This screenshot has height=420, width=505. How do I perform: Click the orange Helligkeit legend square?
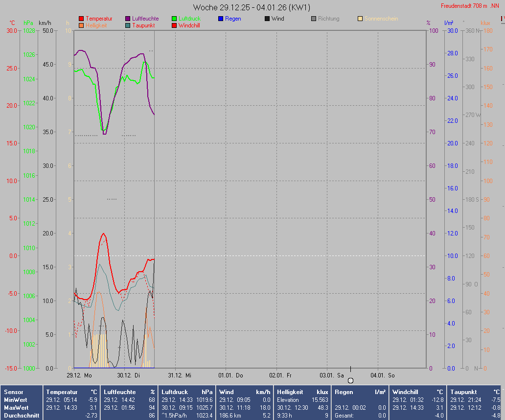tap(81, 25)
